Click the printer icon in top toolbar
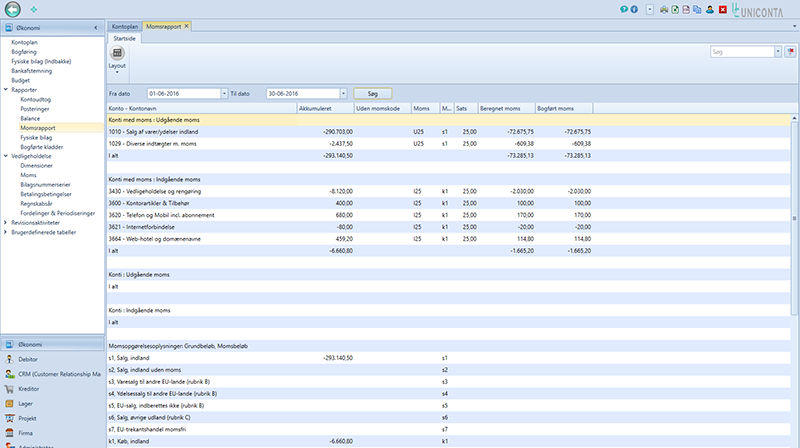The width and height of the screenshot is (800, 448). 664,10
